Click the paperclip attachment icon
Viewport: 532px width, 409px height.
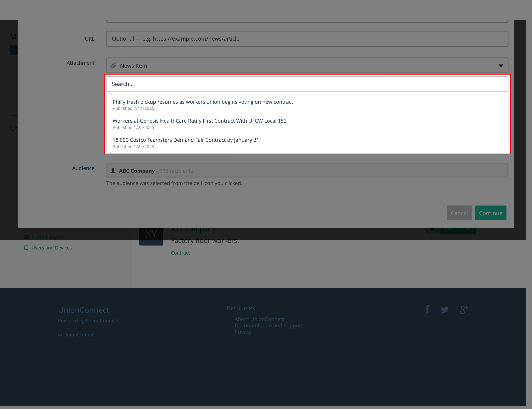click(113, 65)
